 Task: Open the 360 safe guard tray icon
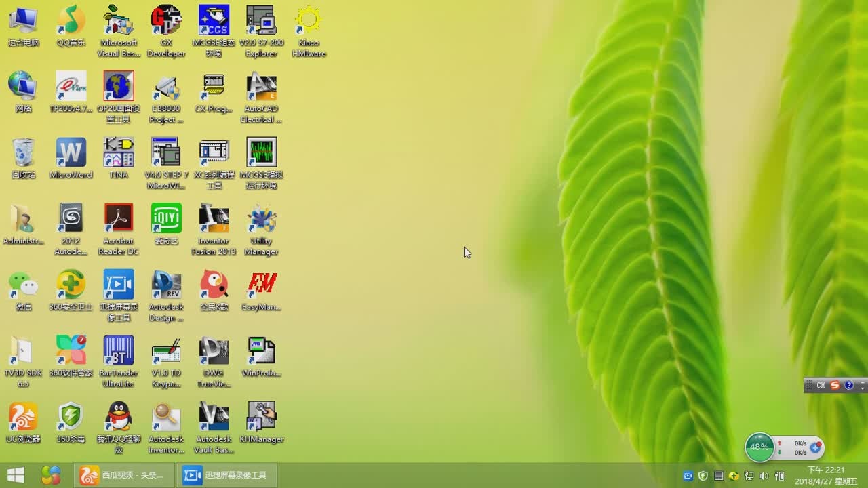tap(734, 476)
